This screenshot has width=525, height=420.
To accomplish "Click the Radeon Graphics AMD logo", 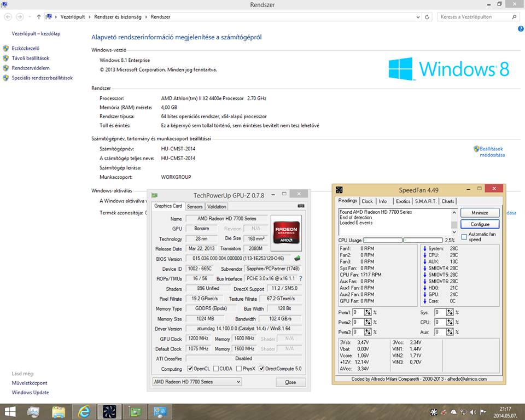I will point(286,232).
